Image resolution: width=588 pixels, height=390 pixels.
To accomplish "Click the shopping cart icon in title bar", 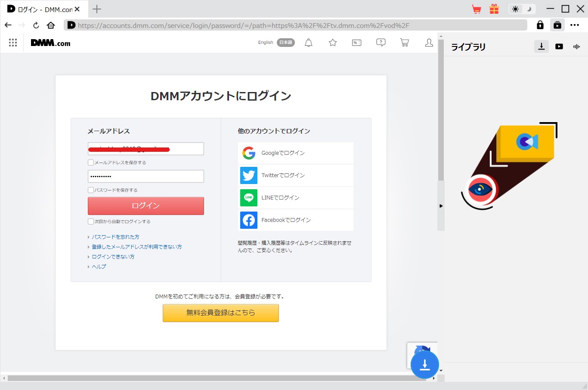I will [477, 9].
